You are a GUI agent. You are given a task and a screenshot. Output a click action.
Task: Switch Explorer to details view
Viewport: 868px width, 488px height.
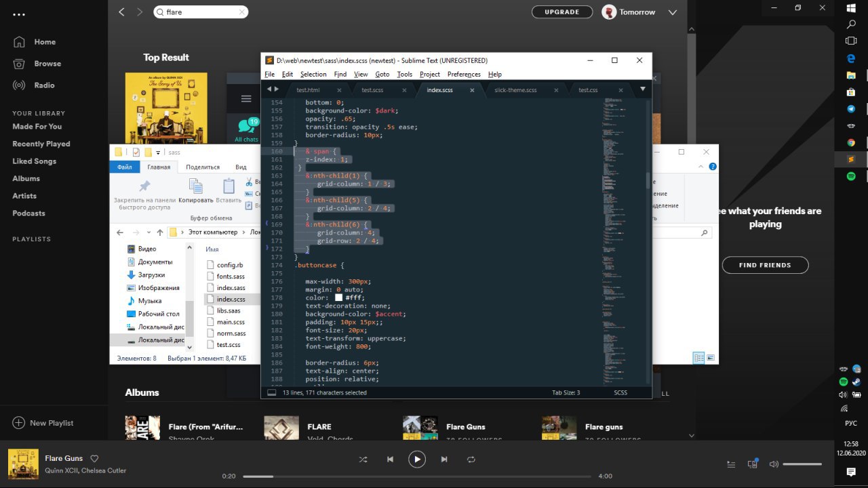click(x=698, y=358)
